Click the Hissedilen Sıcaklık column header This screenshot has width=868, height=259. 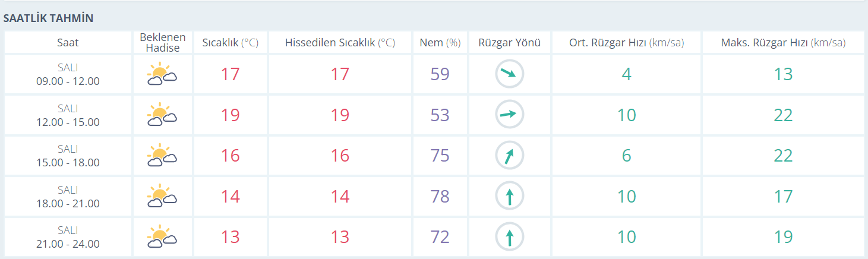click(340, 43)
